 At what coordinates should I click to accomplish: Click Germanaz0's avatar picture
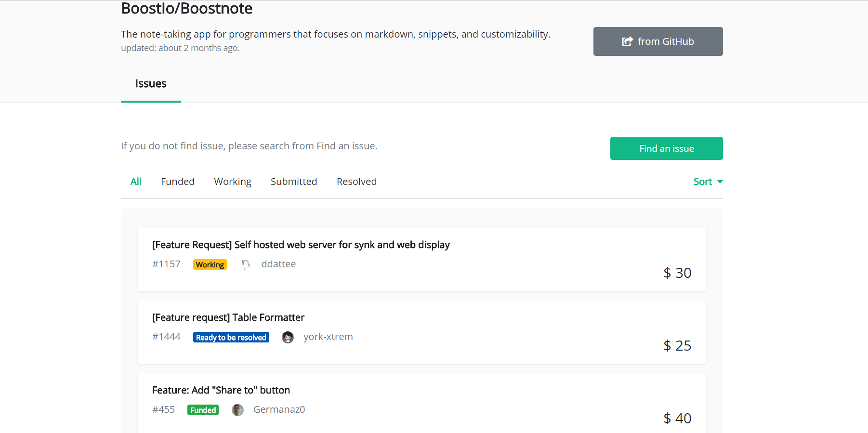pyautogui.click(x=237, y=410)
